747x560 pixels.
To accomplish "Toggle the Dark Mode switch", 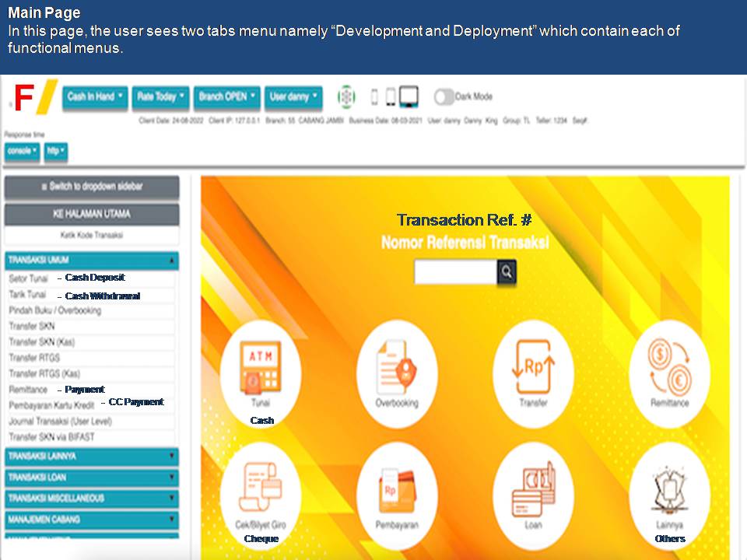I will coord(444,97).
